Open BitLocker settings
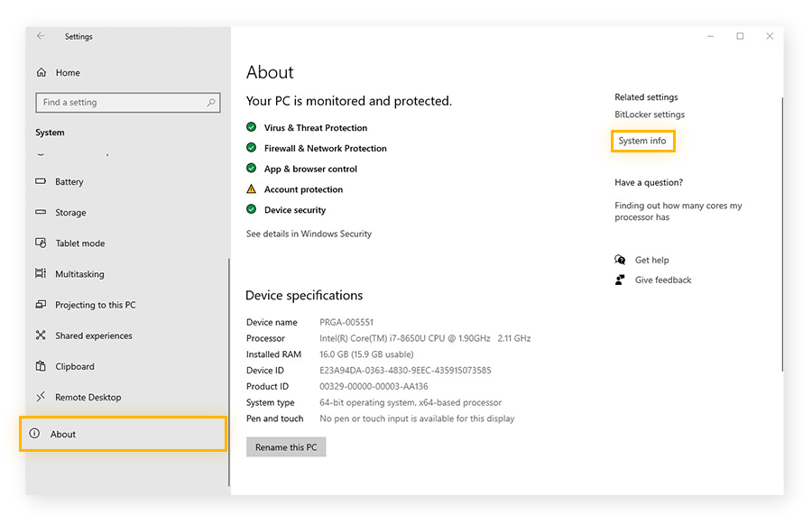The width and height of the screenshot is (812, 524). (651, 115)
